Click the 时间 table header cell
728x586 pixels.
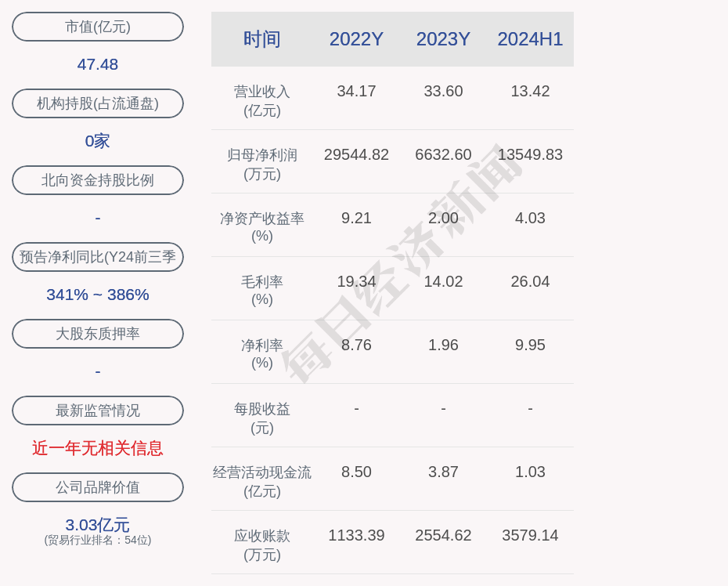coord(261,39)
